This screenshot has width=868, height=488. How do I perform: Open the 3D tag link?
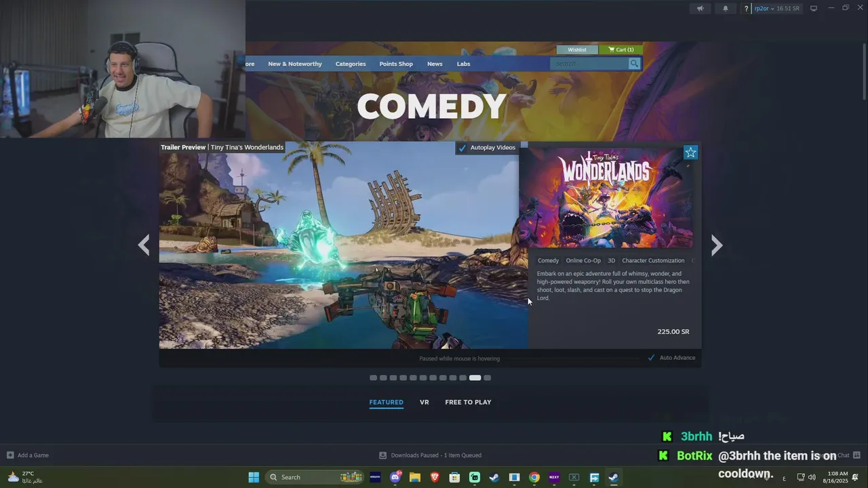611,260
